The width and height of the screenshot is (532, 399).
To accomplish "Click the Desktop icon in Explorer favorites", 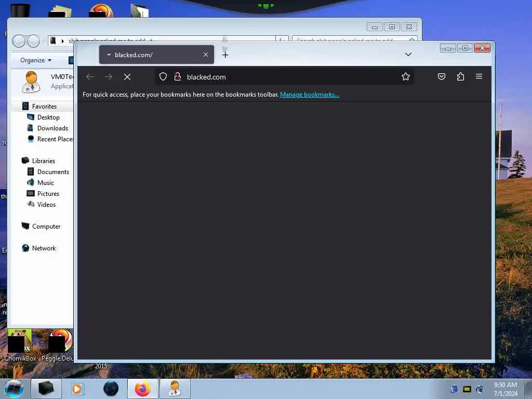I will pos(31,117).
